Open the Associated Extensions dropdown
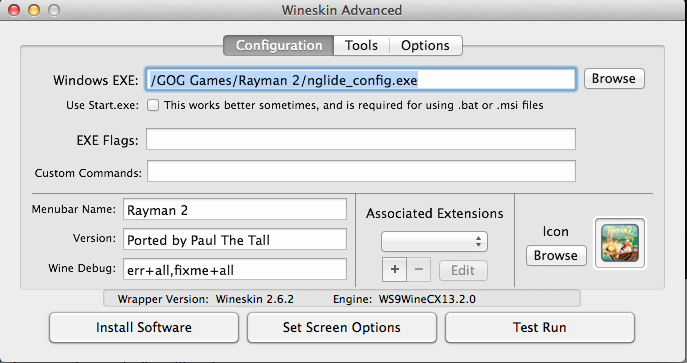This screenshot has height=363, width=687. [x=434, y=242]
